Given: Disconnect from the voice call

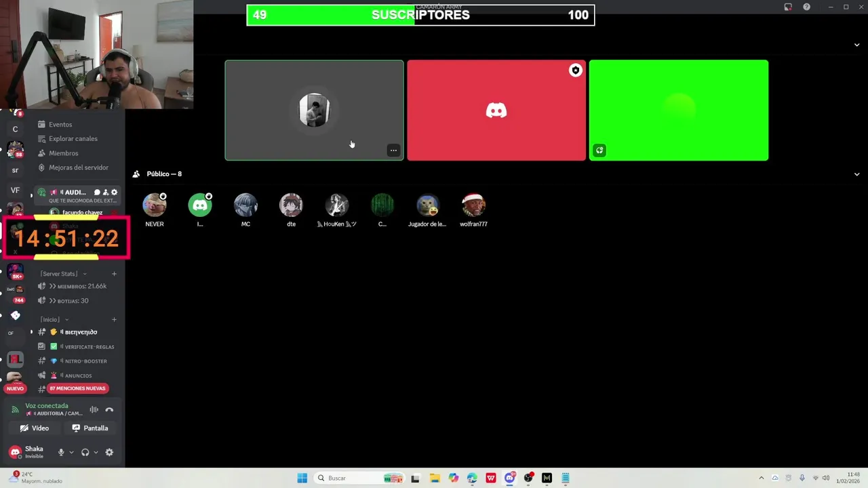Looking at the screenshot, I should 109,409.
